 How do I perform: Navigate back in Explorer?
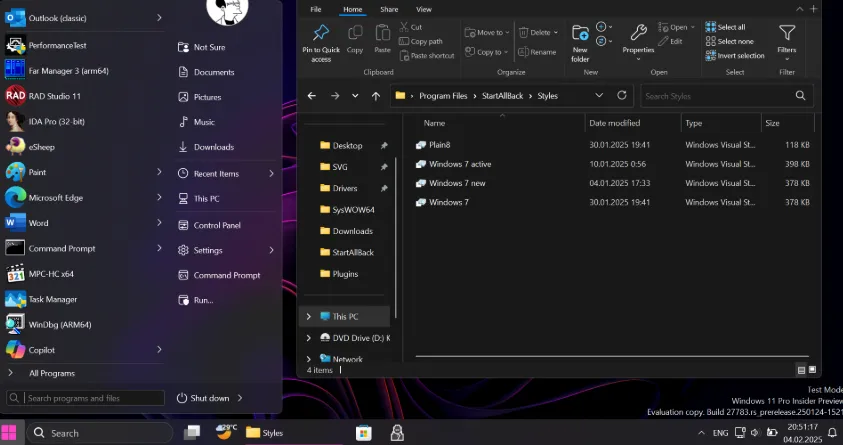(x=312, y=96)
